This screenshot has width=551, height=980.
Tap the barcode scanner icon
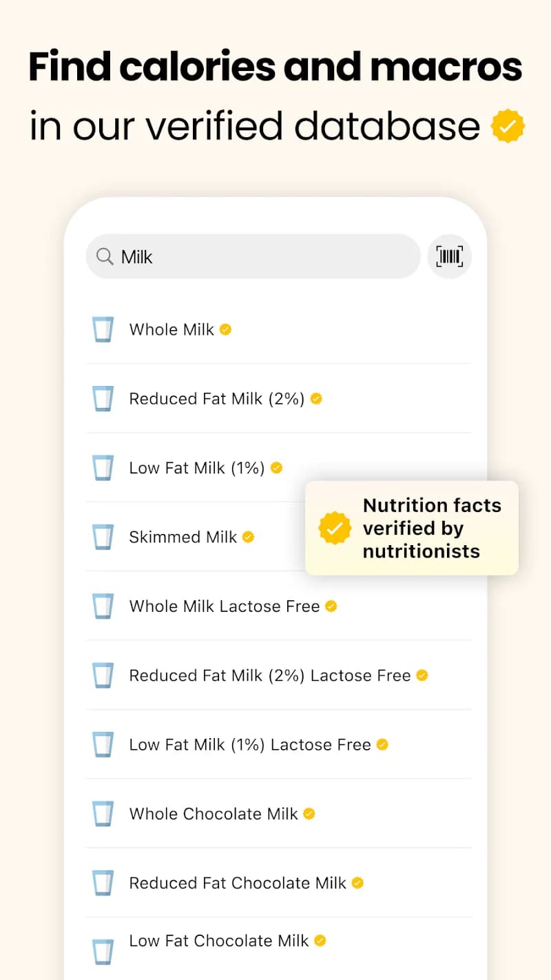[449, 257]
